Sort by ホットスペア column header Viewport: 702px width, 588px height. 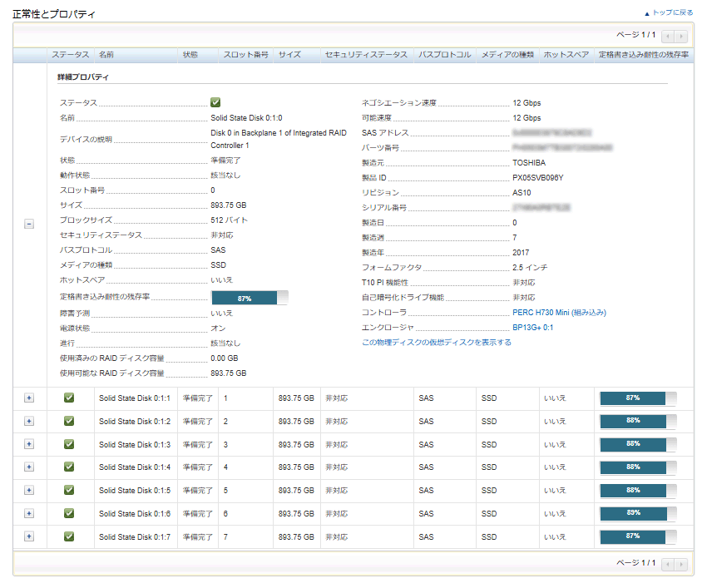566,55
